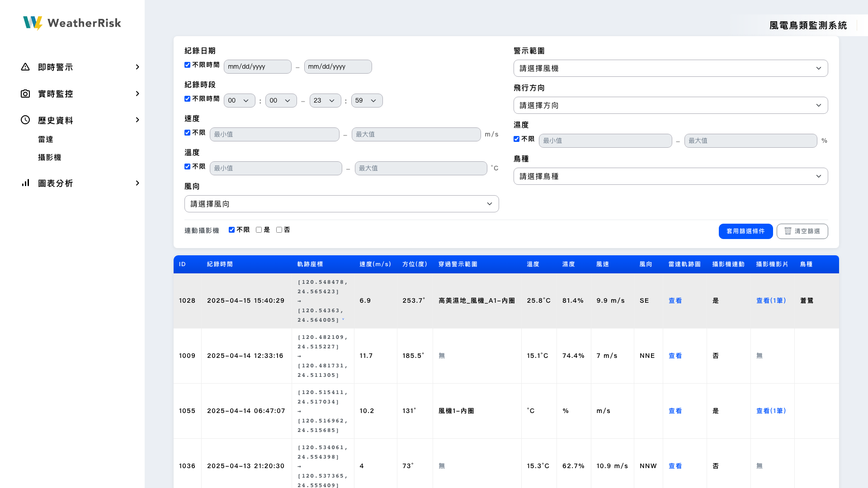Click the 風電鳥類監測系統 title

[808, 26]
